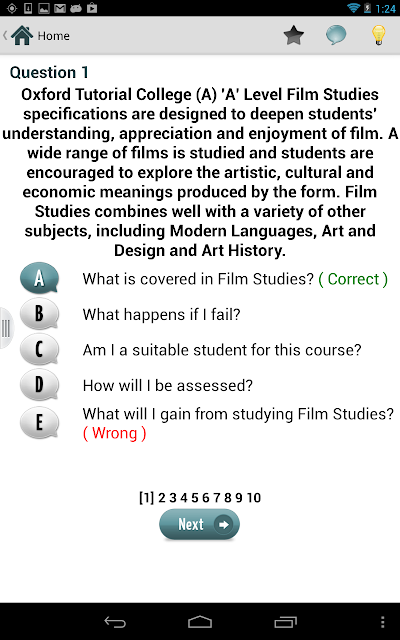Select answer option A bubble
The width and height of the screenshot is (400, 640).
point(39,279)
